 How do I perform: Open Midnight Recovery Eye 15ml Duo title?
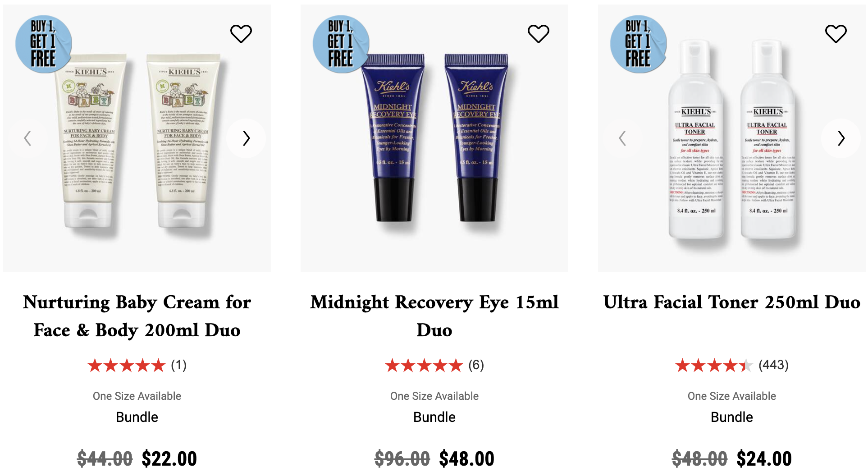click(x=434, y=316)
